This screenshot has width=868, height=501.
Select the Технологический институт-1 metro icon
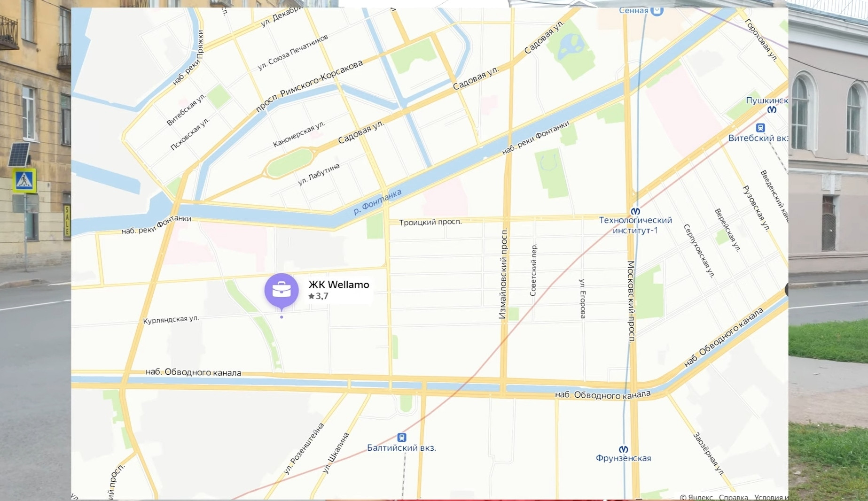[x=635, y=211]
